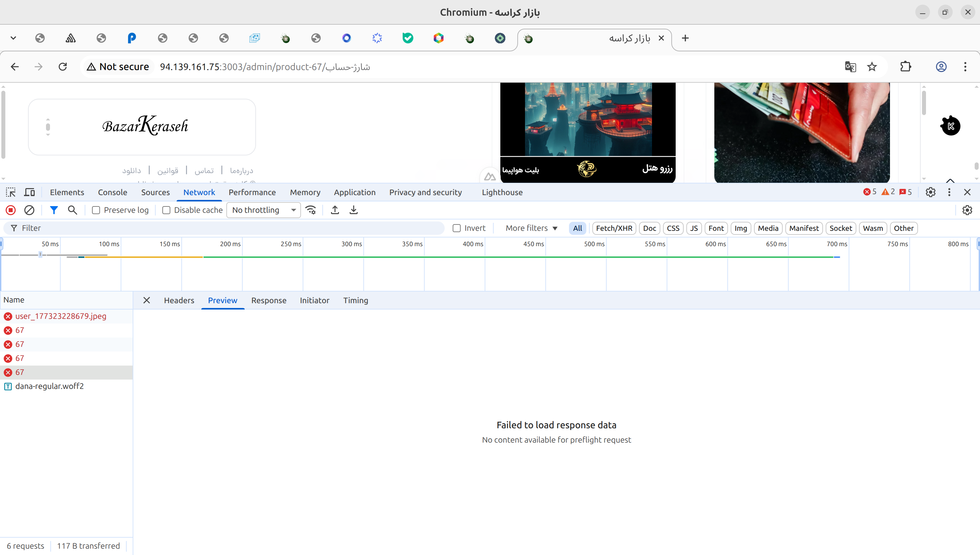Open the Not secure site info
The height and width of the screenshot is (555, 980).
coord(118,67)
